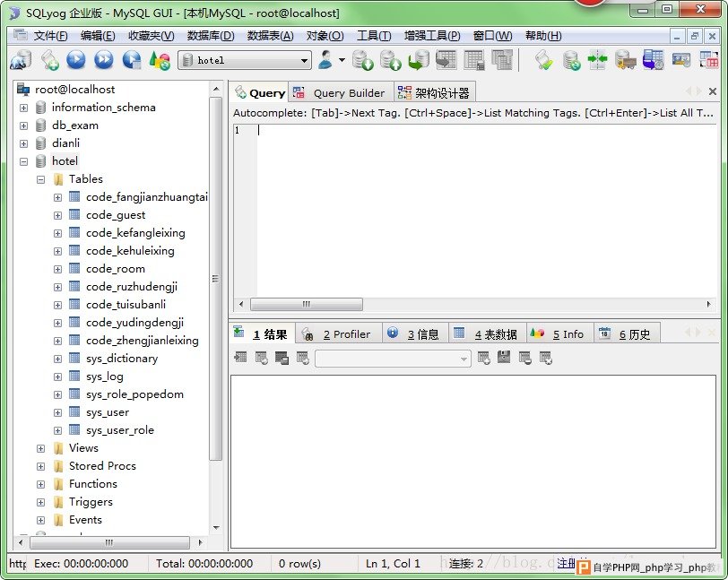Click the last icon in results toolbar
Screen dimensions: 728x580
pyautogui.click(x=545, y=358)
